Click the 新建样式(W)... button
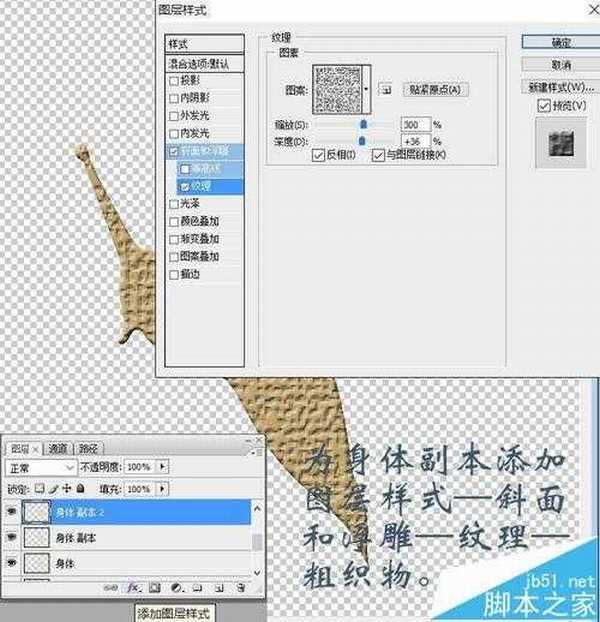 [561, 87]
